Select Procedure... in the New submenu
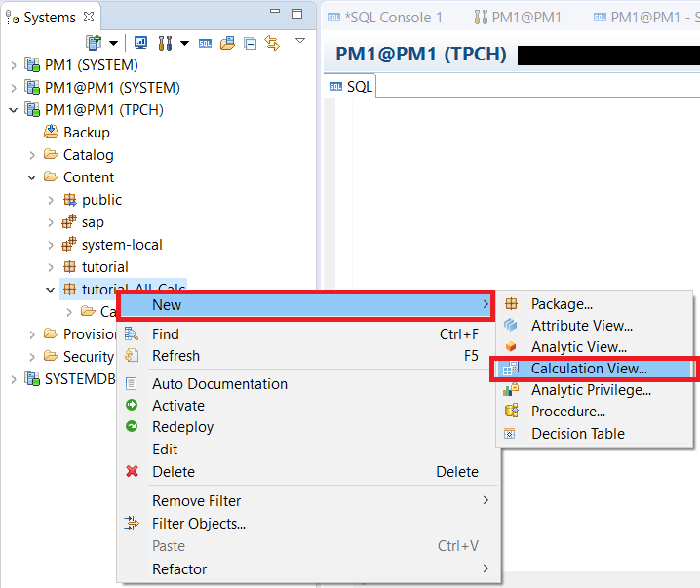 [595, 412]
